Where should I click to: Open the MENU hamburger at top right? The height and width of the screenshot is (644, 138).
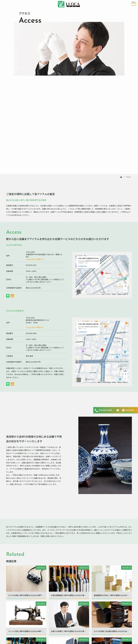[x=133, y=4]
